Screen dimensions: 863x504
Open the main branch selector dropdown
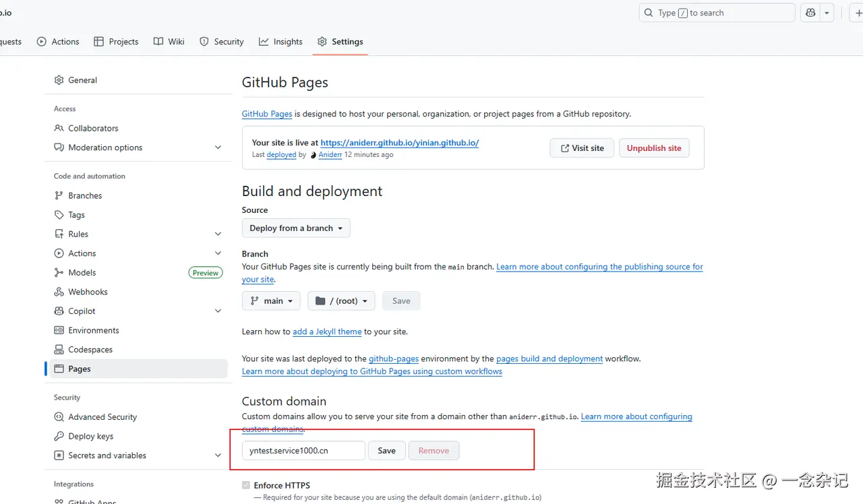point(271,301)
